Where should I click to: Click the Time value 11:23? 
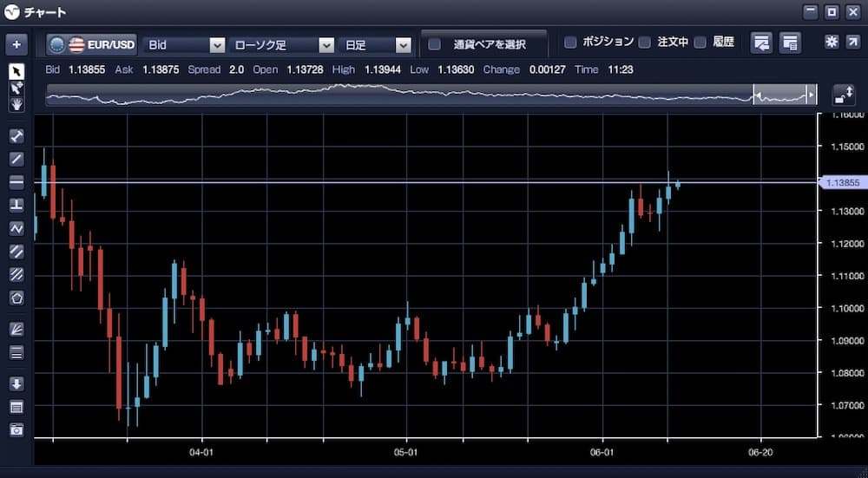620,69
